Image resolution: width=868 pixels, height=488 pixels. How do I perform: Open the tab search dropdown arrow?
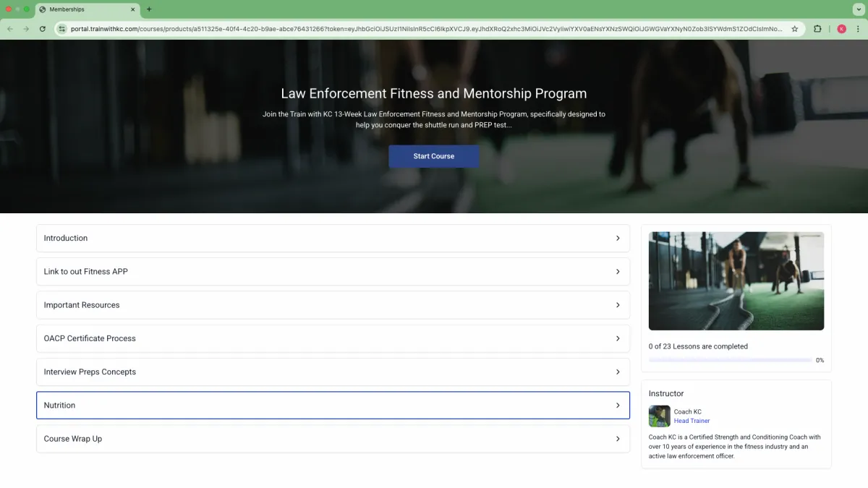pos(857,9)
